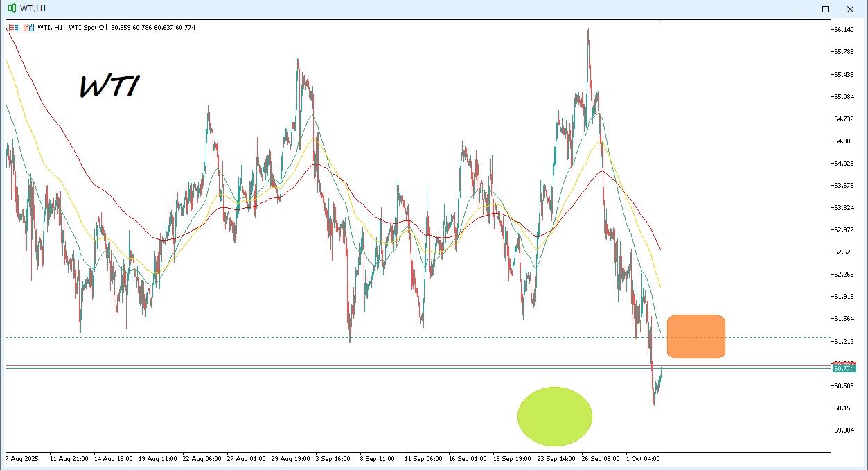The width and height of the screenshot is (868, 470).
Task: Click the 61.212 price level on axis
Action: pyautogui.click(x=844, y=341)
